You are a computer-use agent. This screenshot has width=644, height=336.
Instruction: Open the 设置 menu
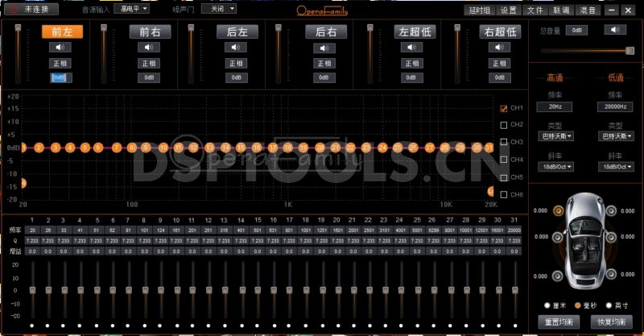[508, 10]
